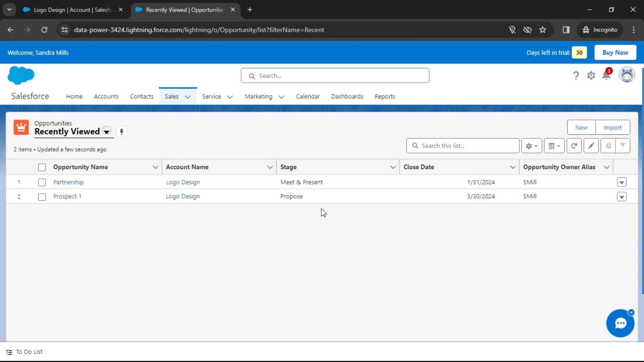Open the Partnership opportunity link
Viewport: 644px width, 362px height.
(68, 182)
